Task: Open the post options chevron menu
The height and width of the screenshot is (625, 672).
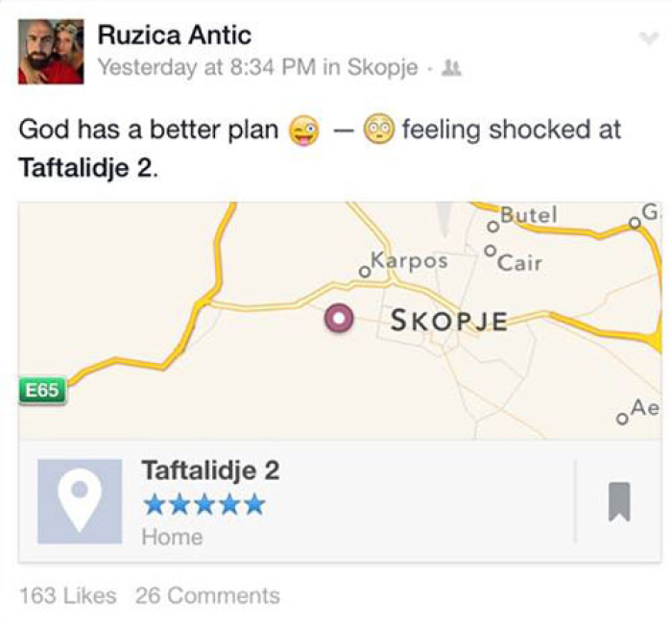Action: pyautogui.click(x=649, y=37)
